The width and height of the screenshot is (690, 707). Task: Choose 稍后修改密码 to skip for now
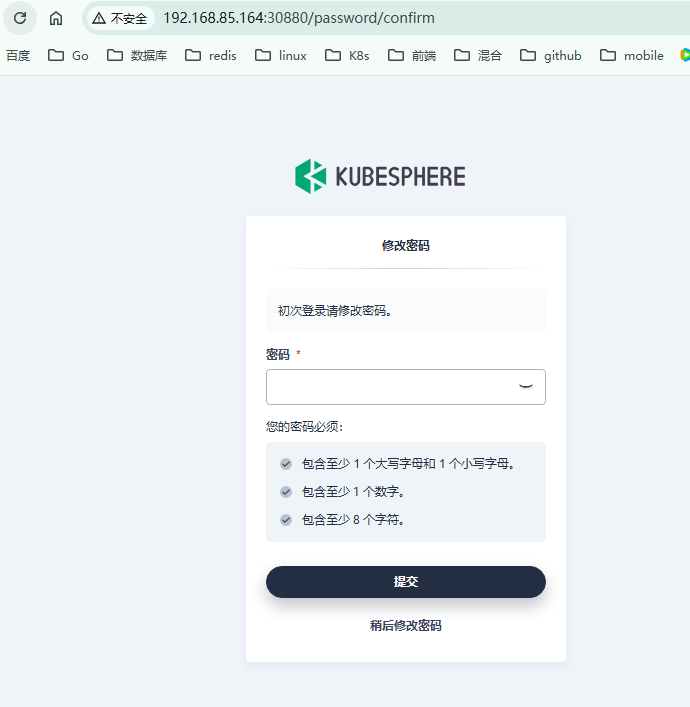tap(405, 625)
